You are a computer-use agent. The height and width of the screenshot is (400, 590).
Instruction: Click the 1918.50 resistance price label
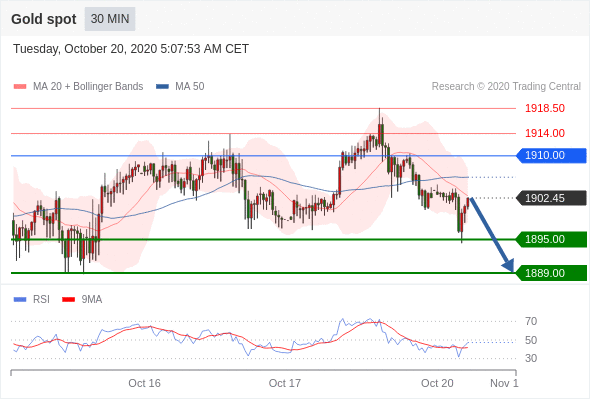point(545,108)
